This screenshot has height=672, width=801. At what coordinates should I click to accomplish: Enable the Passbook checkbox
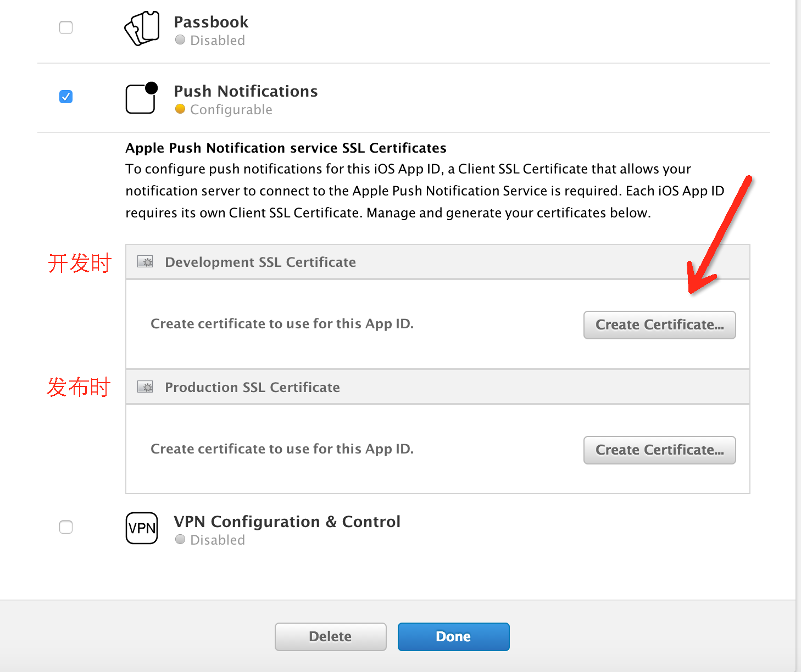66,27
